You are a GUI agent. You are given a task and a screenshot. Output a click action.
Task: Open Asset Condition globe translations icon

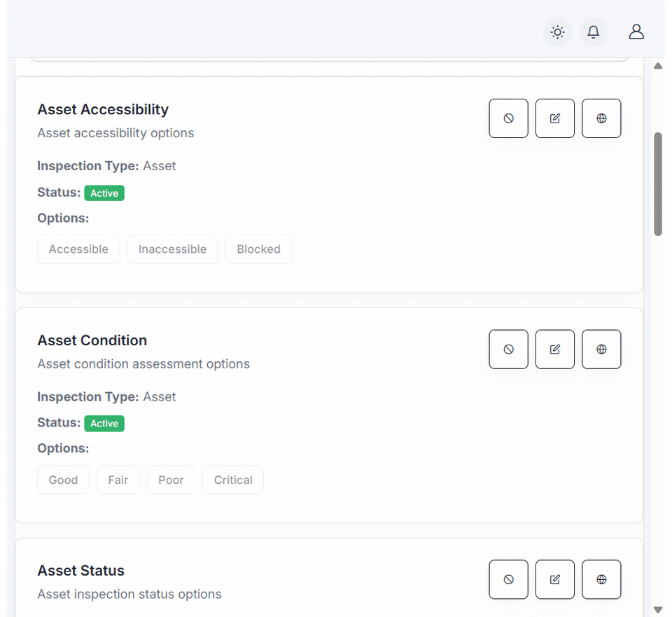[x=601, y=349]
